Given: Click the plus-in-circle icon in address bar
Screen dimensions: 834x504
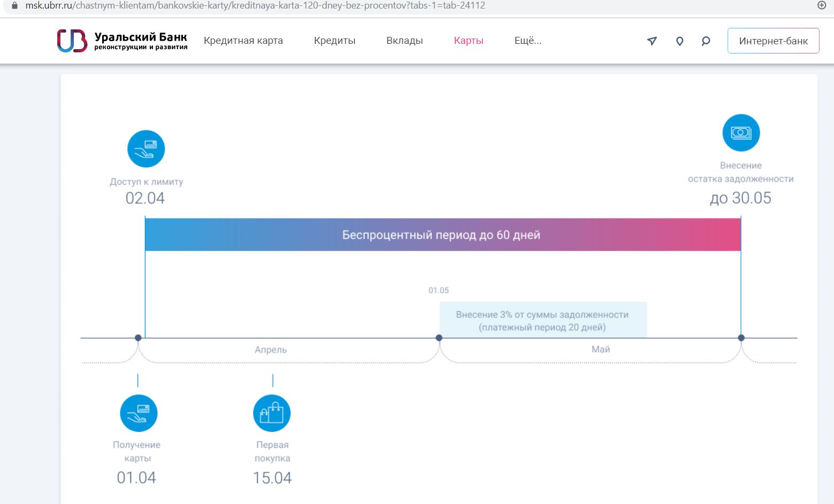Looking at the screenshot, I should (x=822, y=5).
